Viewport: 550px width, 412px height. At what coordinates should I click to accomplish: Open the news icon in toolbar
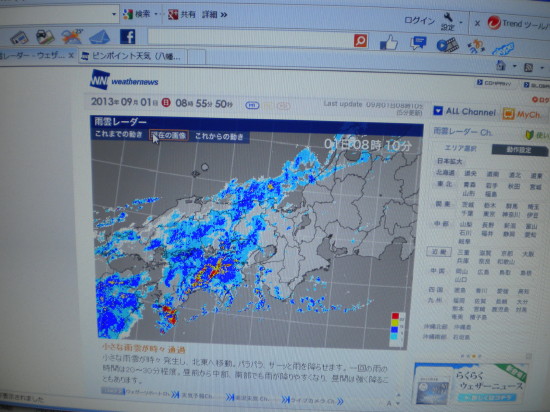coord(19,37)
